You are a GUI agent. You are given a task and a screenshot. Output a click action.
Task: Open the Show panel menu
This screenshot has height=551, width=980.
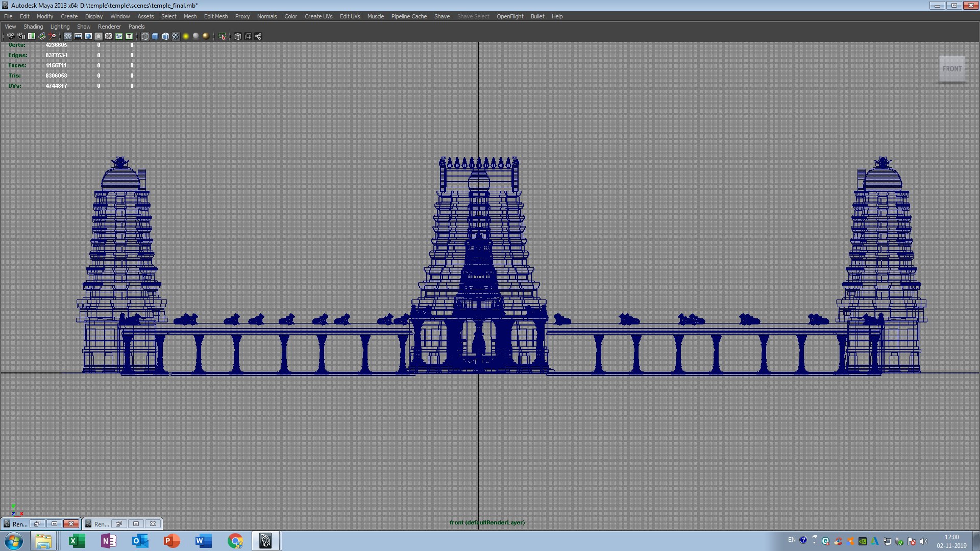[x=84, y=27]
